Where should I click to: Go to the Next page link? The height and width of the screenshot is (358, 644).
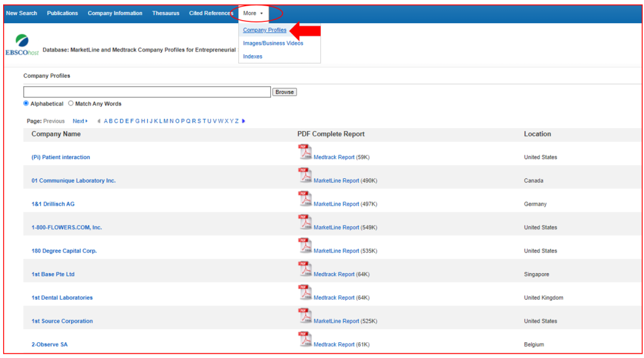point(80,121)
